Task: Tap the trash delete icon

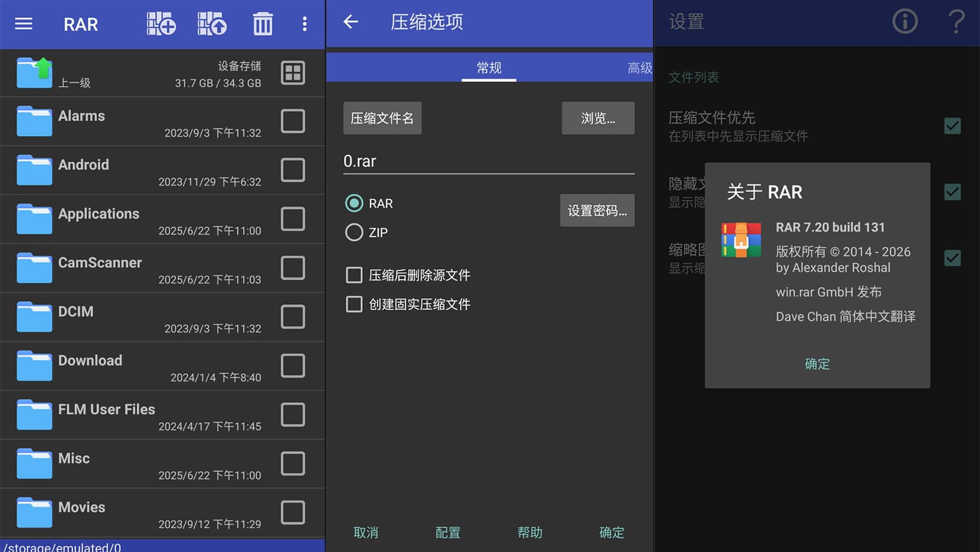Action: (263, 24)
